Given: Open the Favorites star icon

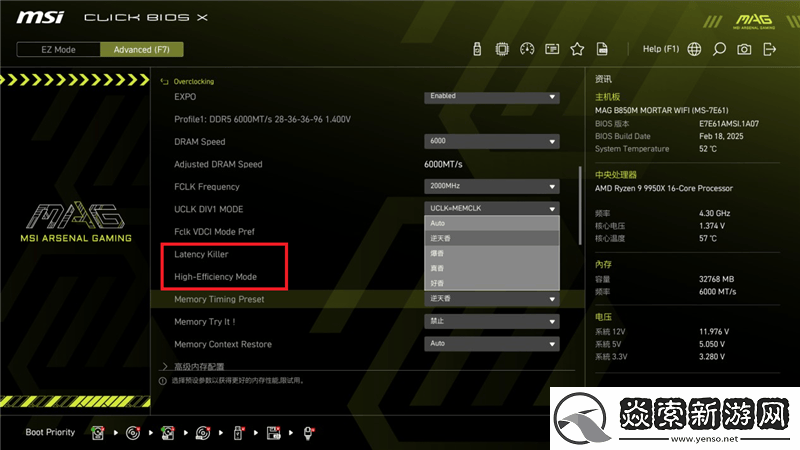Looking at the screenshot, I should [x=577, y=49].
